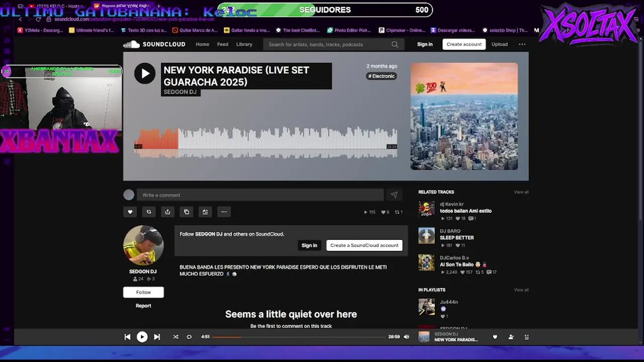644x362 pixels.
Task: Open the Quitar fondo a ima bookmark
Action: point(247,30)
